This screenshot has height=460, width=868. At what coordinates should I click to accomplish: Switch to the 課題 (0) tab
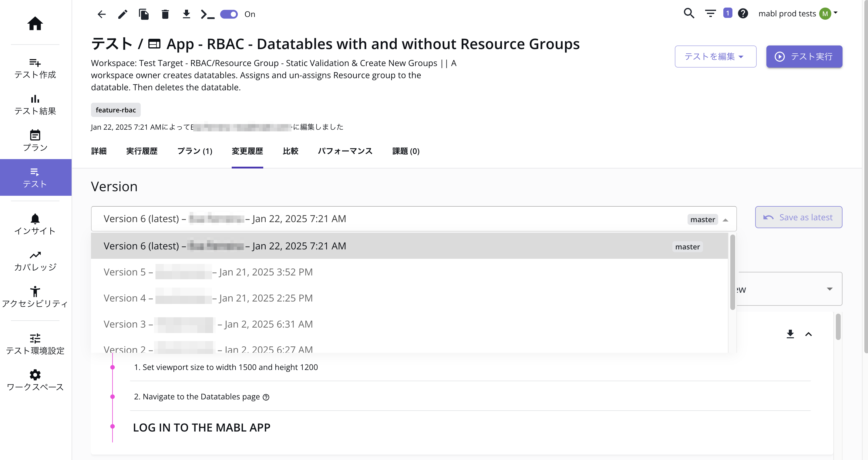coord(406,151)
